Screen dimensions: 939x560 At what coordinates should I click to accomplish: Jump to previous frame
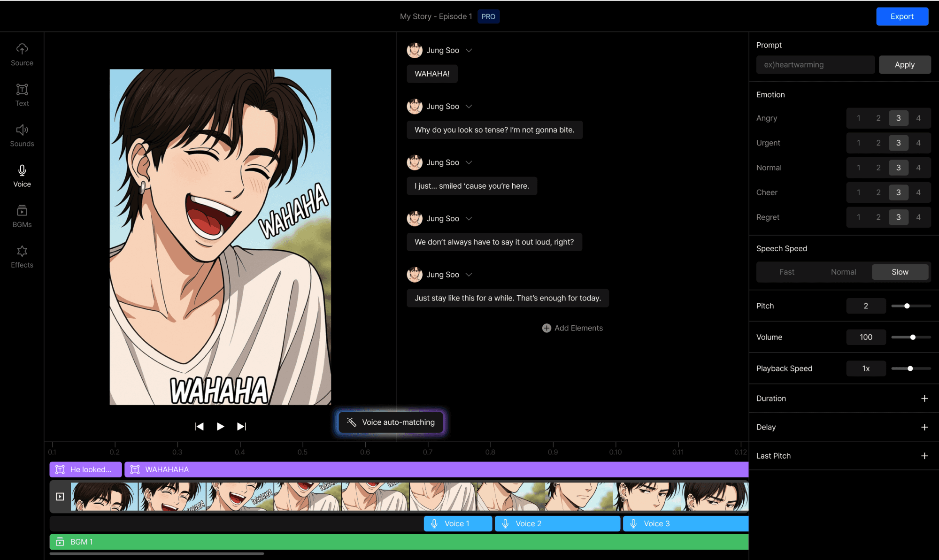coord(199,426)
